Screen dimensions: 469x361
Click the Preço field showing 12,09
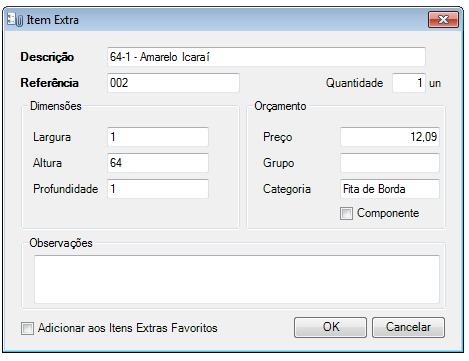pyautogui.click(x=390, y=137)
